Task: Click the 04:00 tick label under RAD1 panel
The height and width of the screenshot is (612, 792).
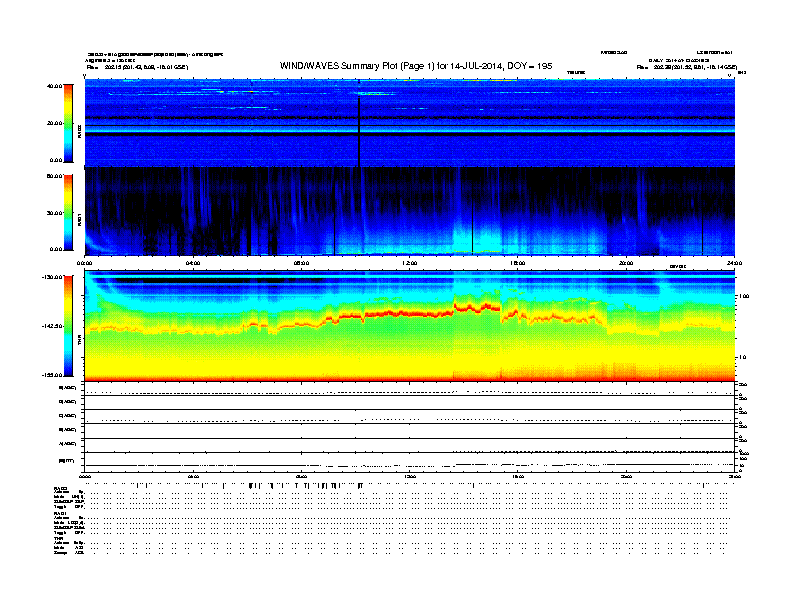Action: (x=193, y=263)
